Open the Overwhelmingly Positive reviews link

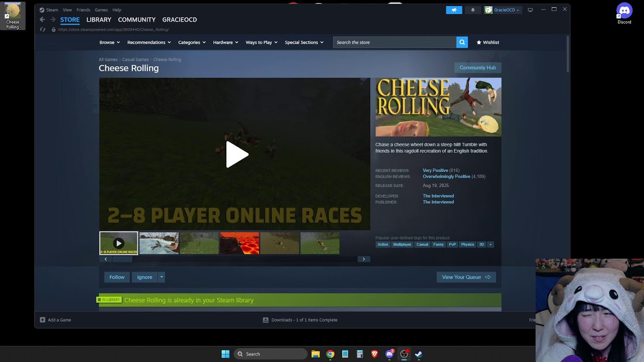[446, 176]
